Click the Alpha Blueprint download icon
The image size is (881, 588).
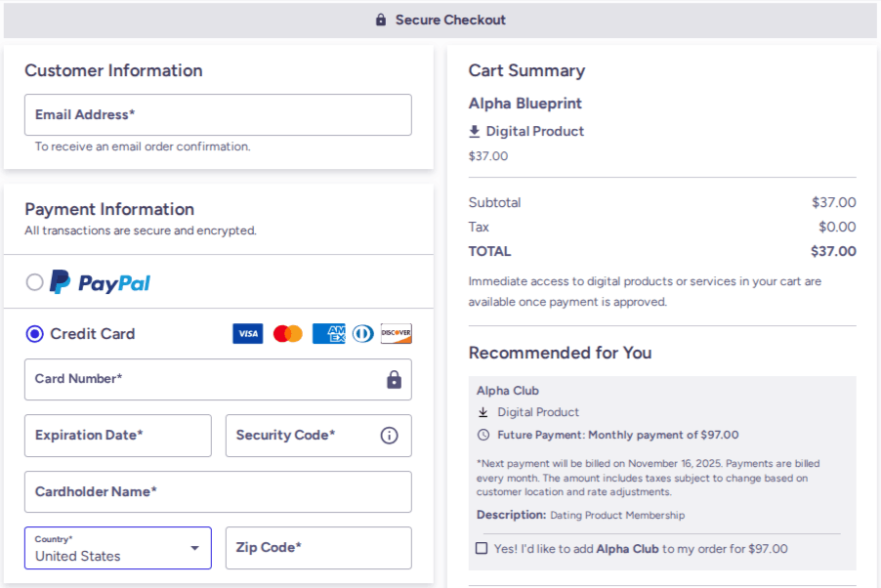pyautogui.click(x=475, y=132)
